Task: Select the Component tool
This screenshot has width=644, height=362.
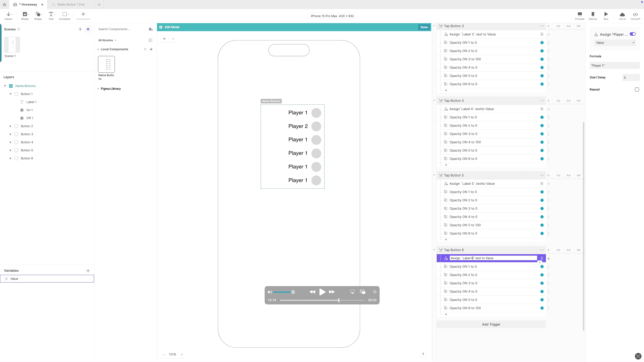Action: 83,16
